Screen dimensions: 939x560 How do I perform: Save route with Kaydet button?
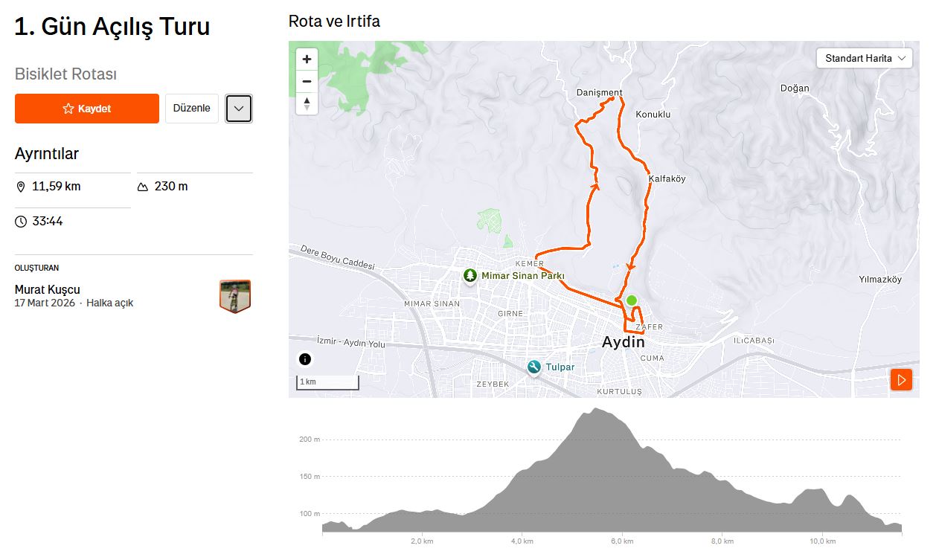coord(87,109)
